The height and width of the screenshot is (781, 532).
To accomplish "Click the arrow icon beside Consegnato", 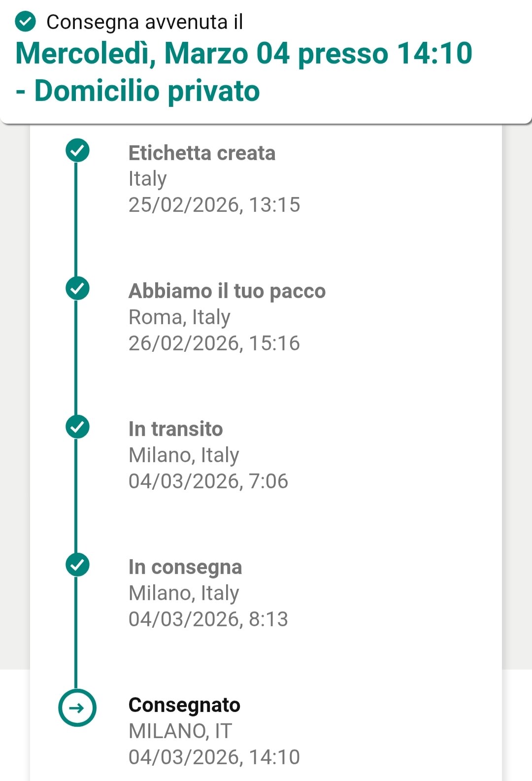I will (77, 708).
